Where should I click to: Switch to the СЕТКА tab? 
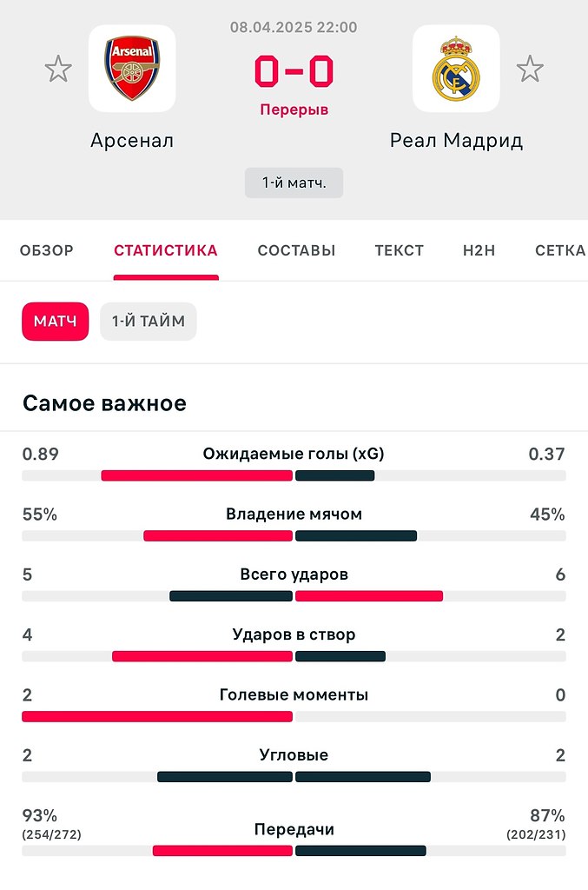(559, 251)
